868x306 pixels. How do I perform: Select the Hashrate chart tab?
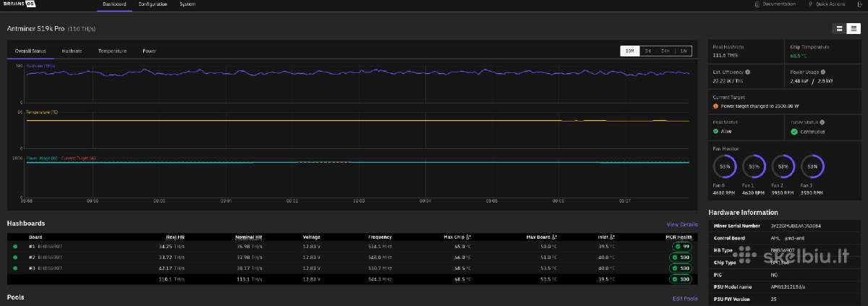(x=72, y=51)
